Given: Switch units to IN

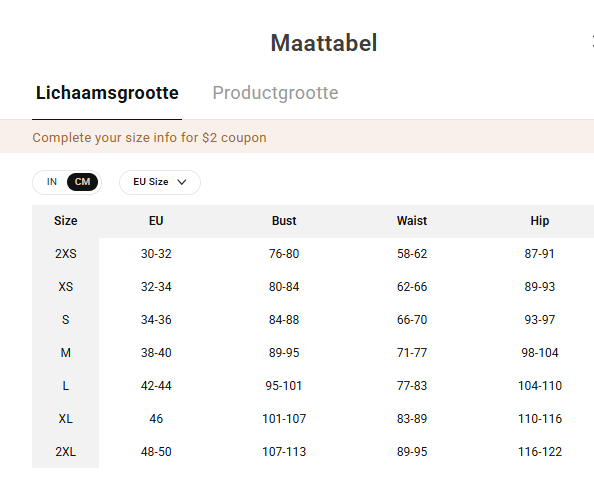Looking at the screenshot, I should (52, 182).
